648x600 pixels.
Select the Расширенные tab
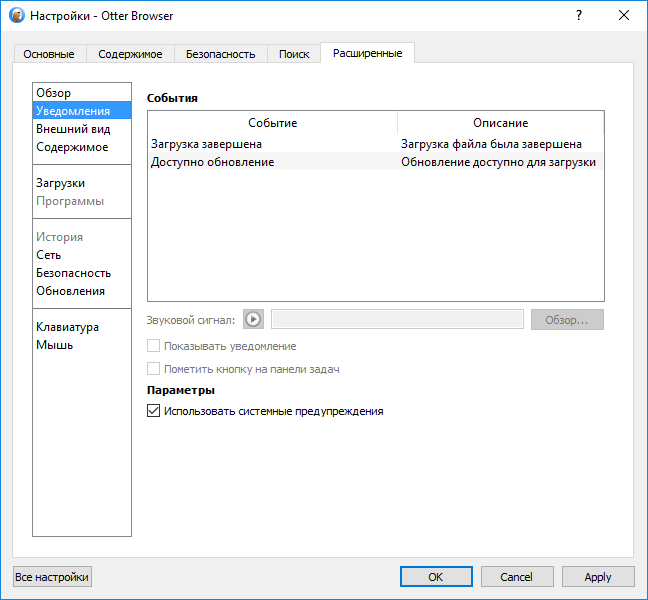coord(367,53)
